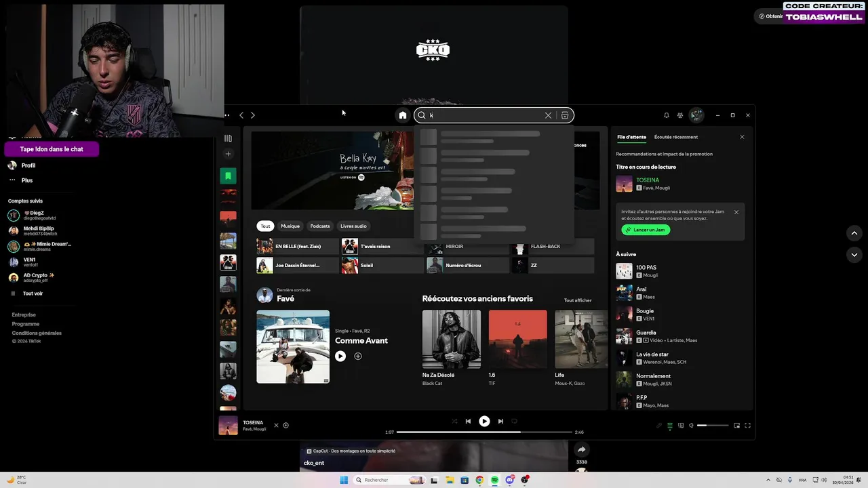Enter fullscreen player mode
Image resolution: width=868 pixels, height=488 pixels.
[748, 426]
